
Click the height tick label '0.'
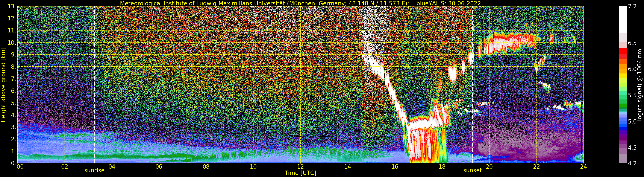[x=14, y=163]
